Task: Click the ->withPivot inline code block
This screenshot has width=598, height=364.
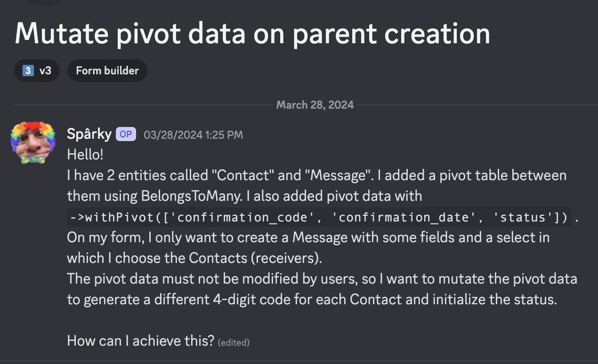Action: [x=319, y=217]
